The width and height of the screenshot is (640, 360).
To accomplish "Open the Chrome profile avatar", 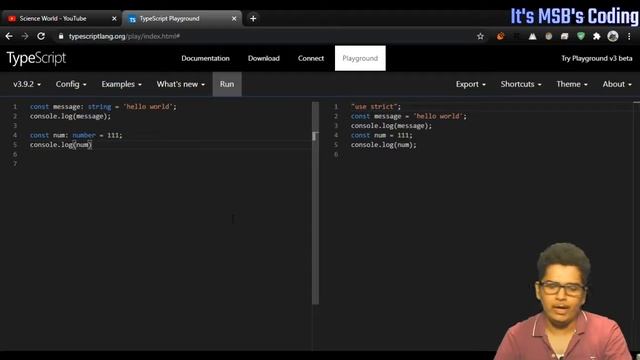I will [613, 36].
